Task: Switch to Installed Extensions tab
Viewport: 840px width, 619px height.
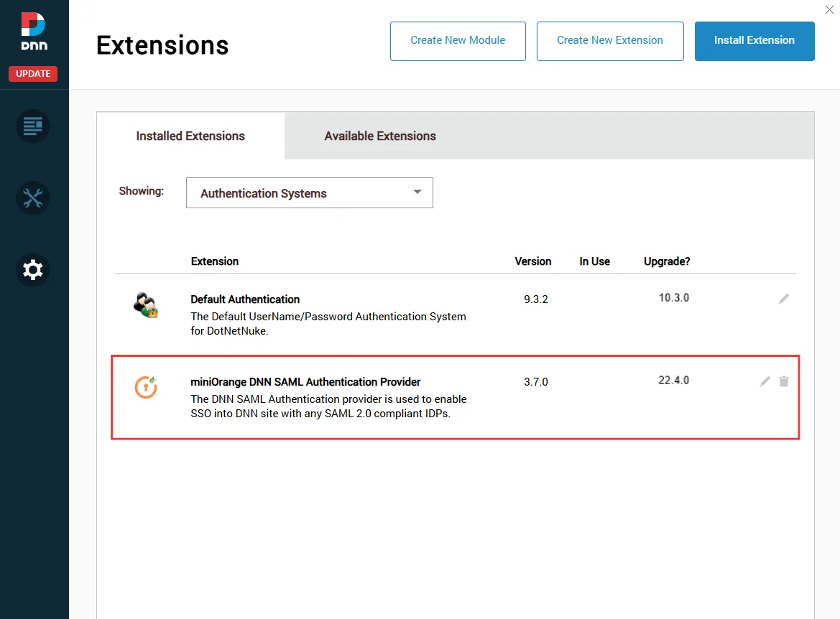Action: [190, 136]
